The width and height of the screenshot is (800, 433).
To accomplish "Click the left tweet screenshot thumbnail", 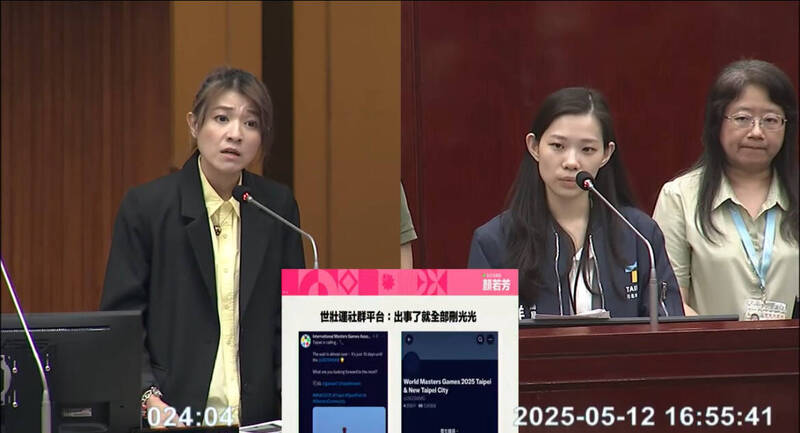I will tap(343, 382).
